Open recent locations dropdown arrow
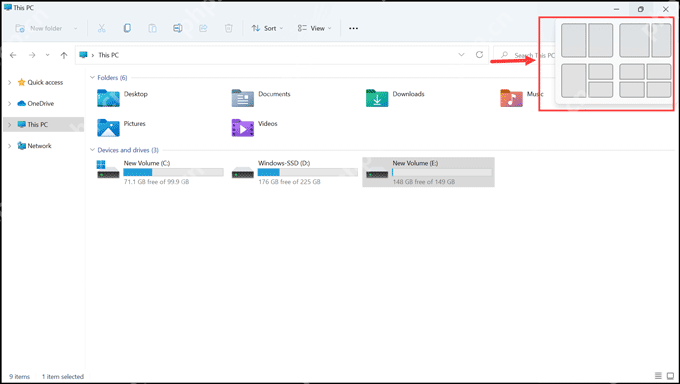Viewport: 680px width, 384px height. (x=48, y=55)
